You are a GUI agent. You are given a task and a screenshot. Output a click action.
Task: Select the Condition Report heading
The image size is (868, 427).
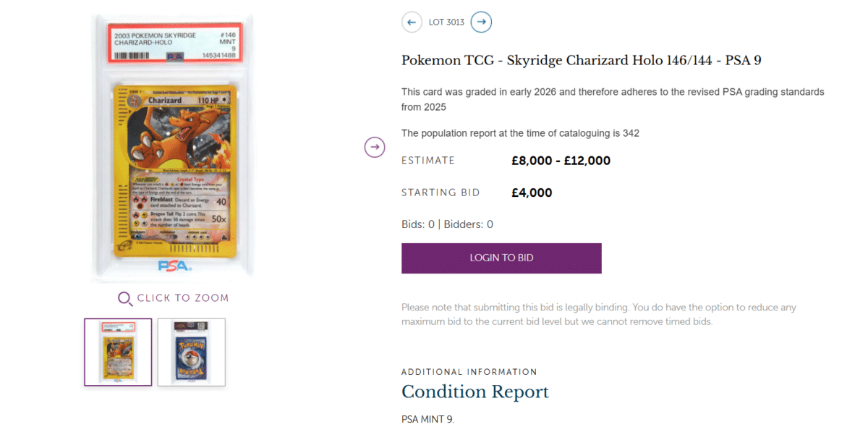pos(475,392)
